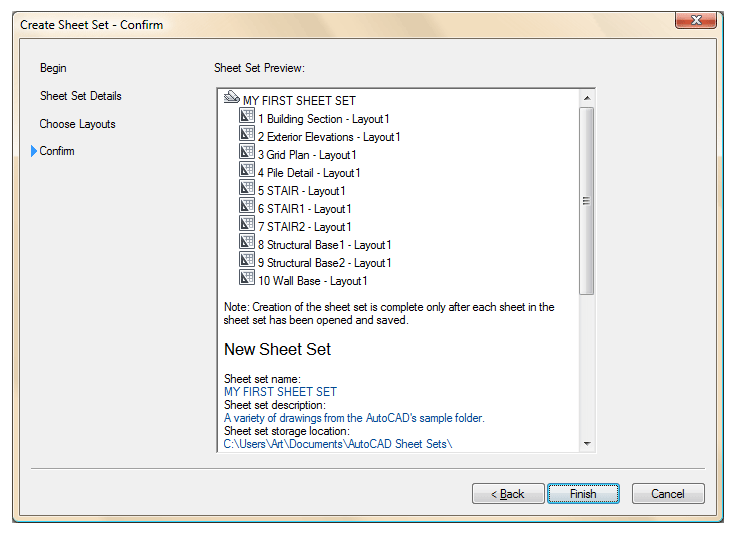Select the 6 STAIR1 - Layout1 entry

click(x=304, y=209)
